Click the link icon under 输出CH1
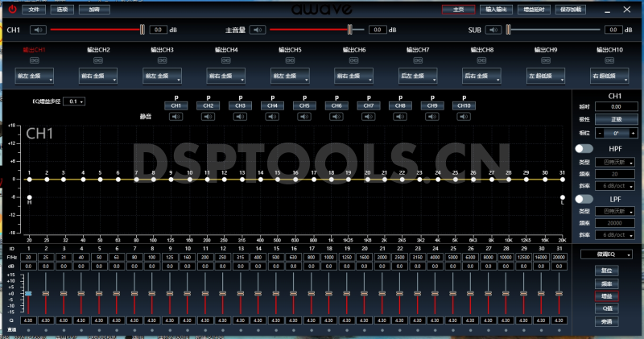 coord(34,60)
